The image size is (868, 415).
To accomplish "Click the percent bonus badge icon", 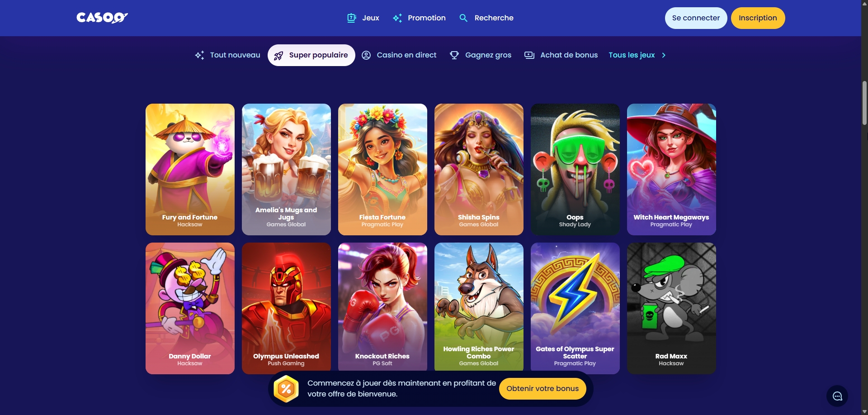I will pyautogui.click(x=286, y=388).
